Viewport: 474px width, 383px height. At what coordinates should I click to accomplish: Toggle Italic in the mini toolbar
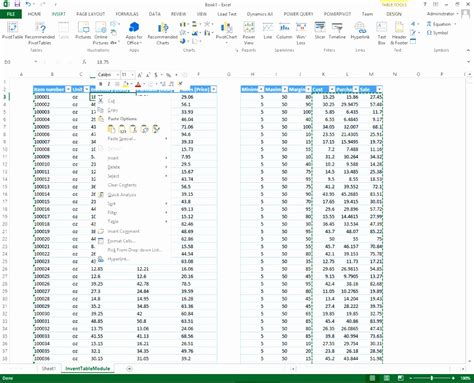pyautogui.click(x=109, y=84)
